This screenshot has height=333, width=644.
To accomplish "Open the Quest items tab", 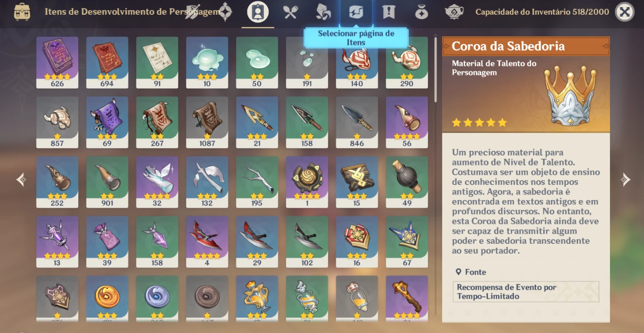I will tap(389, 12).
